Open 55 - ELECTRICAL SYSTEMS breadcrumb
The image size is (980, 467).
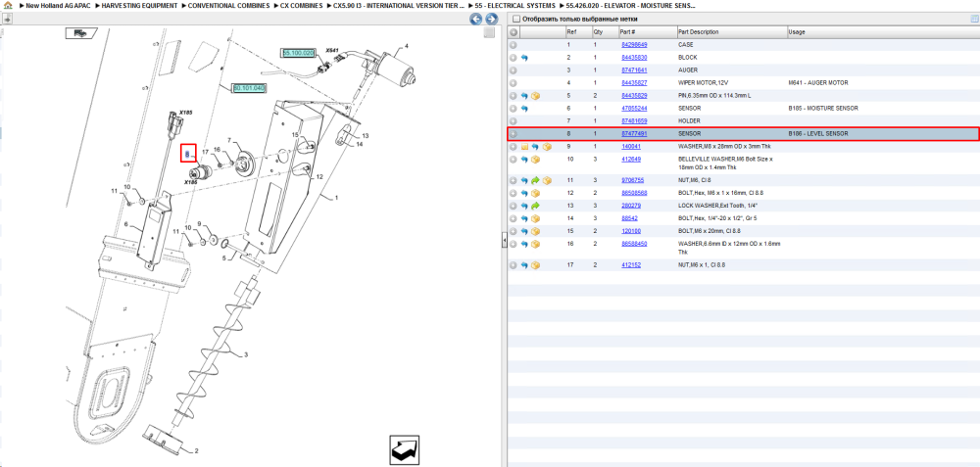click(515, 5)
